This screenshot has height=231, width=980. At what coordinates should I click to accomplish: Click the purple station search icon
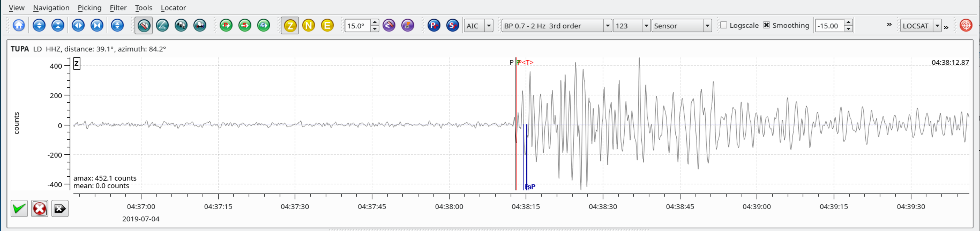[x=407, y=25]
